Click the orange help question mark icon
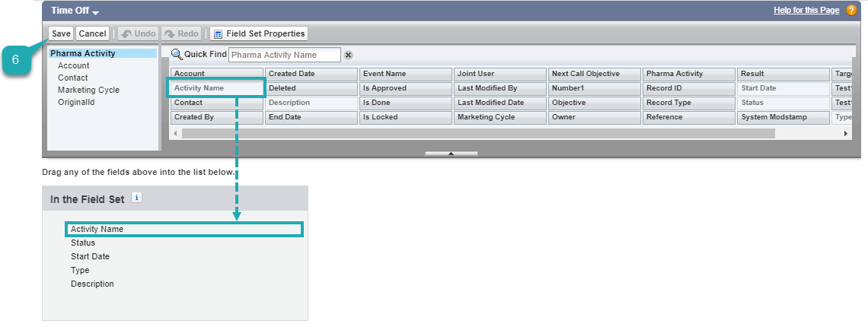The image size is (868, 327). [851, 11]
